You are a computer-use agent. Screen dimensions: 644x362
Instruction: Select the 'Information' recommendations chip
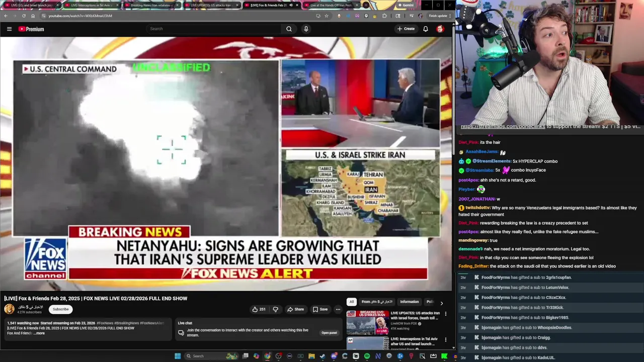(x=409, y=302)
